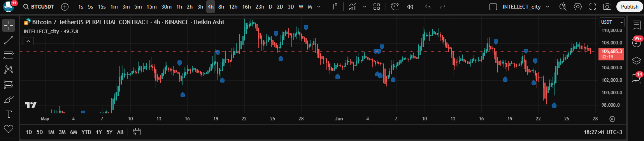Image resolution: width=644 pixels, height=141 pixels.
Task: Click the Publish button
Action: 630,7
